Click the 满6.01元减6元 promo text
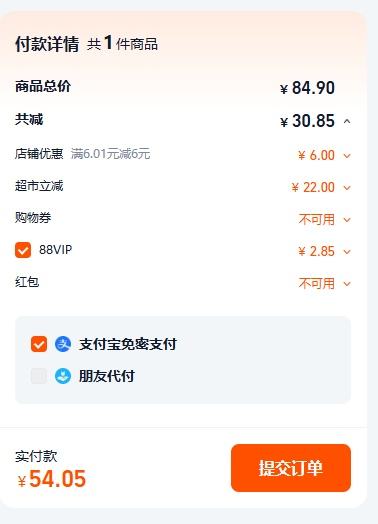Image resolution: width=378 pixels, height=524 pixels. coord(110,154)
